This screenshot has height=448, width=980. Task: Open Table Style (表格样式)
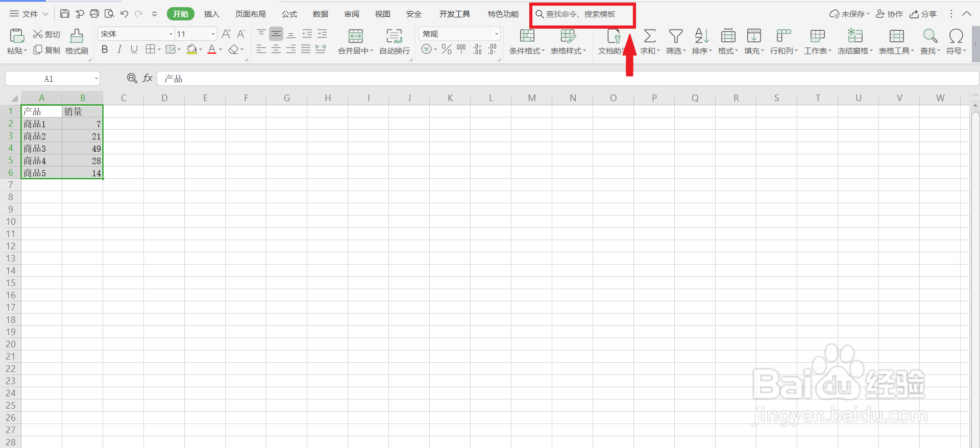(568, 42)
